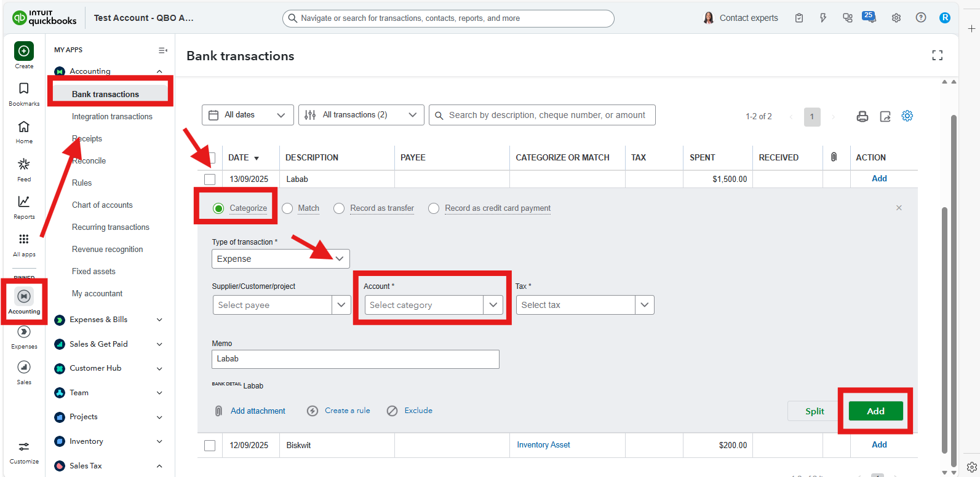Viewport: 980px width, 477px height.
Task: Click Add attachment link
Action: tap(258, 411)
